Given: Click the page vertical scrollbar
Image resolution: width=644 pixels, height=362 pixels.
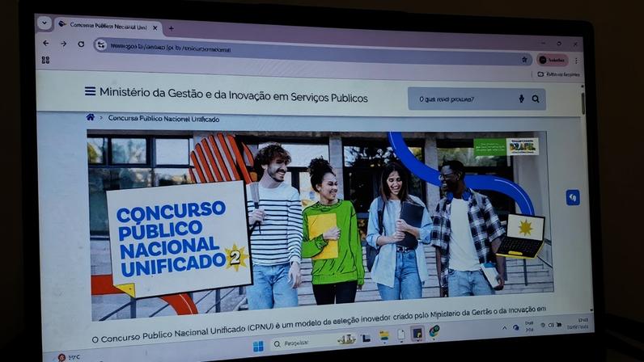Looking at the screenshot, I should [583, 104].
